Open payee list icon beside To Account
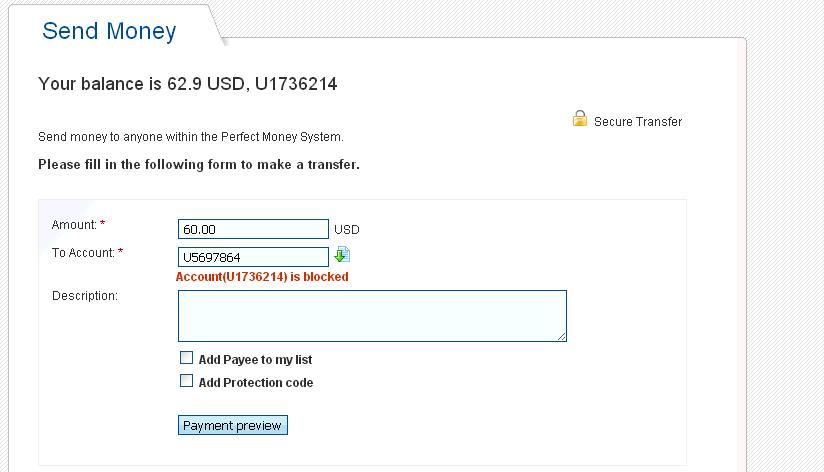Screen dimensions: 824x472 coord(342,255)
